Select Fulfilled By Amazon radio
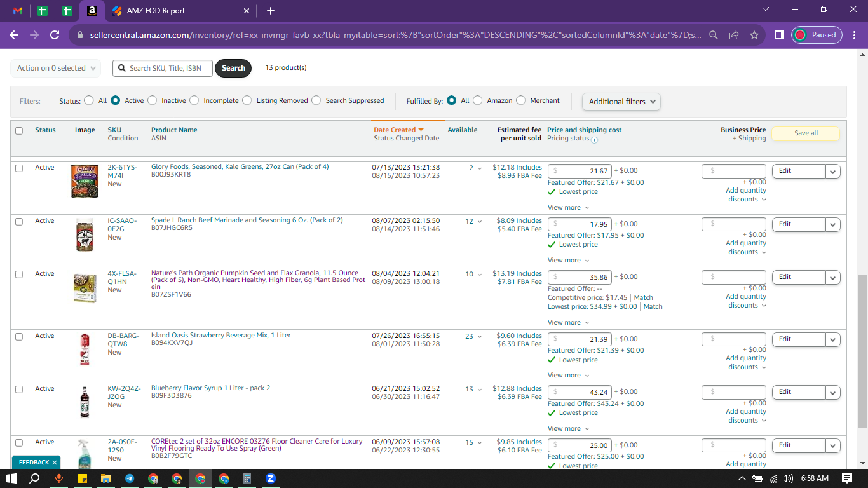 click(478, 100)
